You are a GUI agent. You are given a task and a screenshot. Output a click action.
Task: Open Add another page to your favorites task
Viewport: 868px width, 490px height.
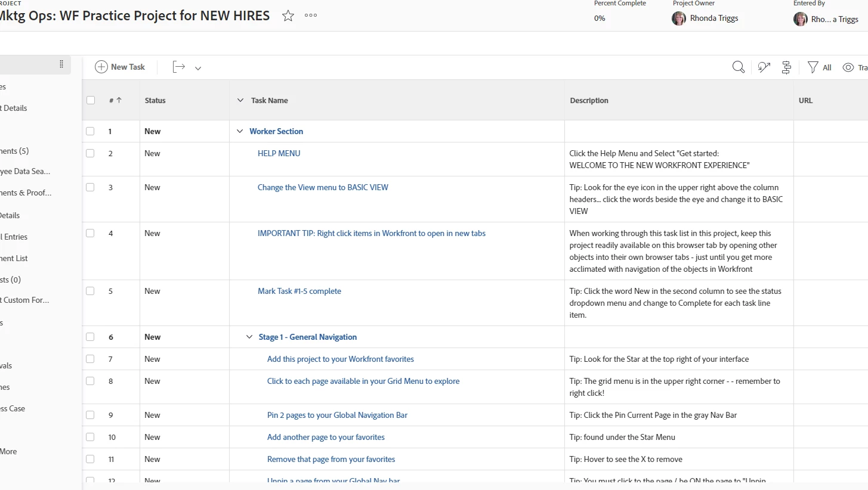click(x=326, y=437)
